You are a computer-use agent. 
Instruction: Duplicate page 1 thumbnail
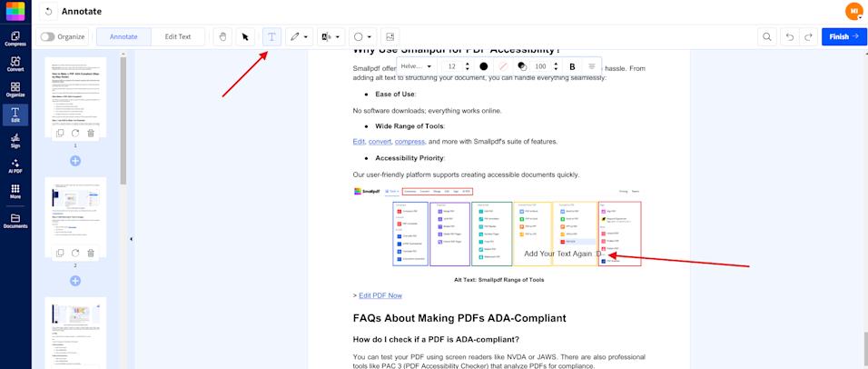pos(60,133)
